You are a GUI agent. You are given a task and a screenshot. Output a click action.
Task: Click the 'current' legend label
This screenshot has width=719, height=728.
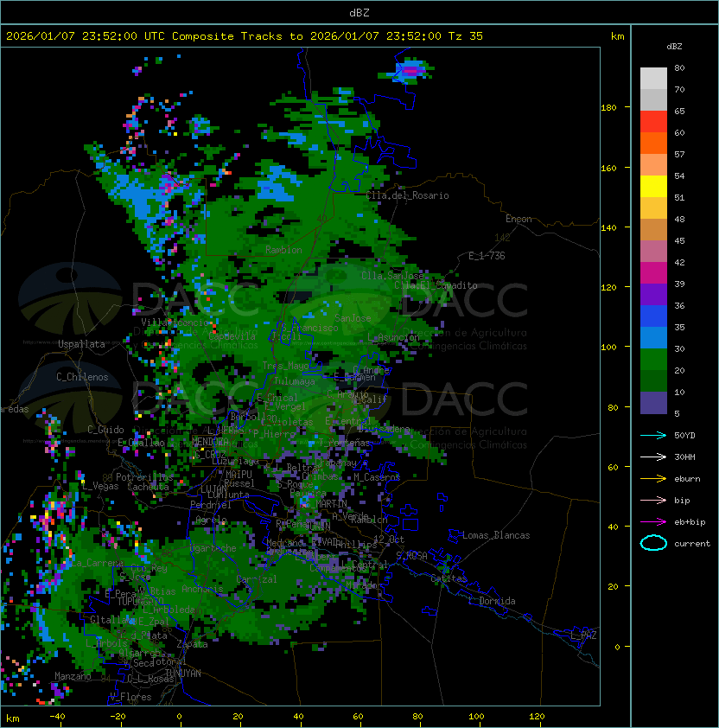[x=692, y=544]
